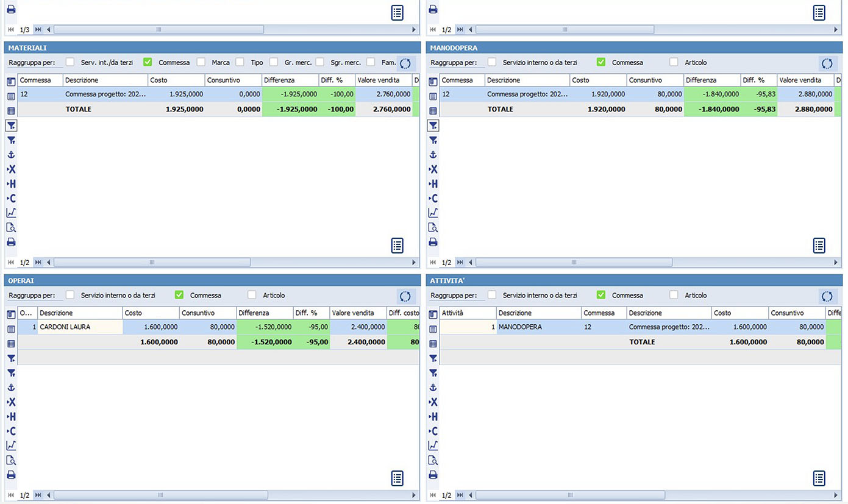Viewport: 848px width, 504px height.
Task: Check the Marca grouping option
Action: (x=201, y=62)
